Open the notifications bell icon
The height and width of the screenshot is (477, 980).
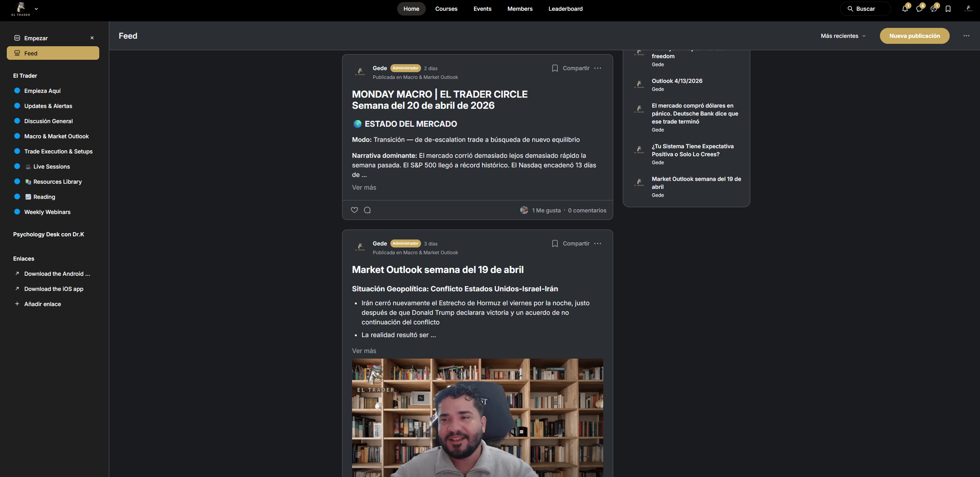click(905, 9)
